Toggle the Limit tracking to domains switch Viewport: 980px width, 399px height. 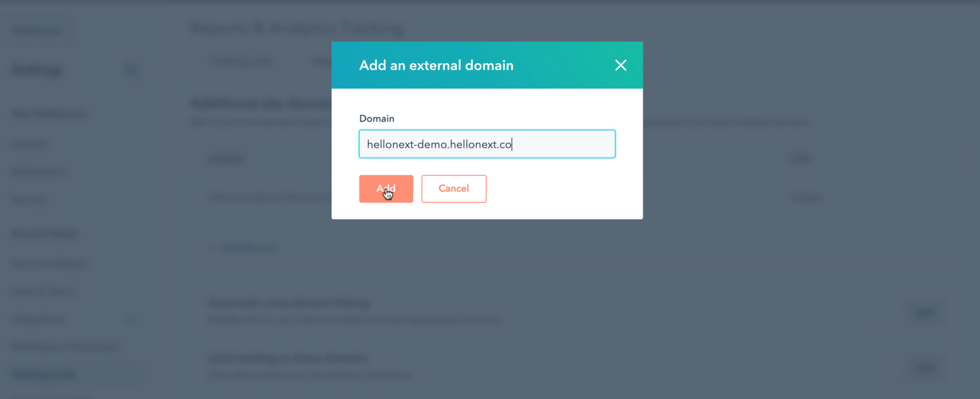(x=925, y=368)
